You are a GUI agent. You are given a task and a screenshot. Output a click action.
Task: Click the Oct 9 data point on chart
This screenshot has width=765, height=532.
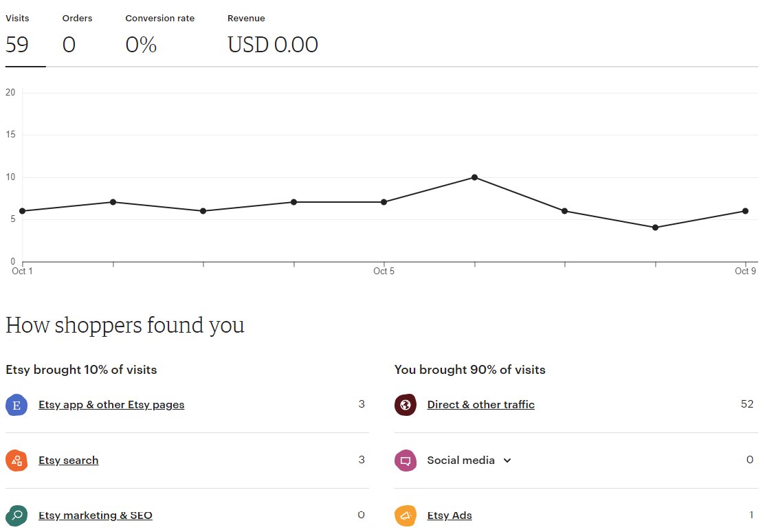pyautogui.click(x=746, y=211)
